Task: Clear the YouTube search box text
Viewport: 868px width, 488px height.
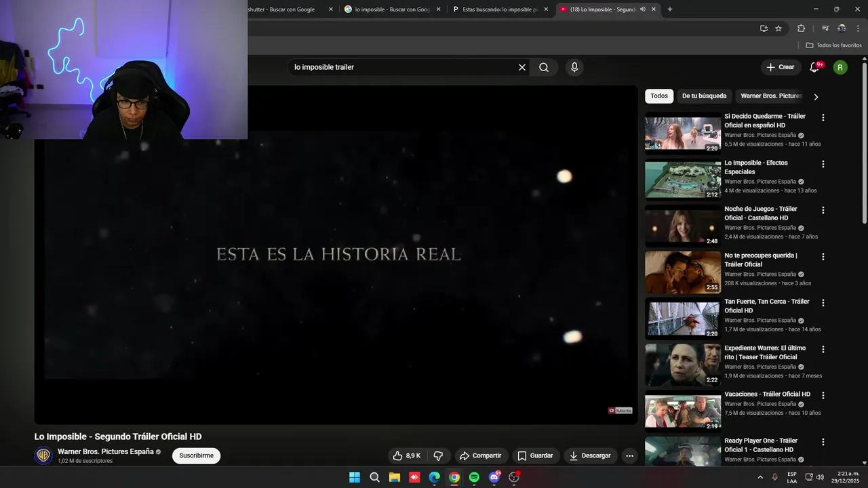Action: [522, 67]
